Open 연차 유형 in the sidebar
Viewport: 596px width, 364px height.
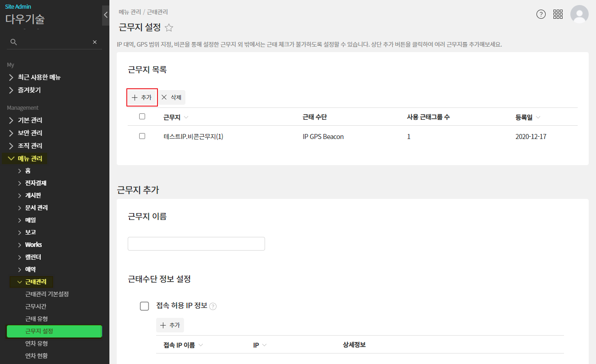[x=36, y=343]
